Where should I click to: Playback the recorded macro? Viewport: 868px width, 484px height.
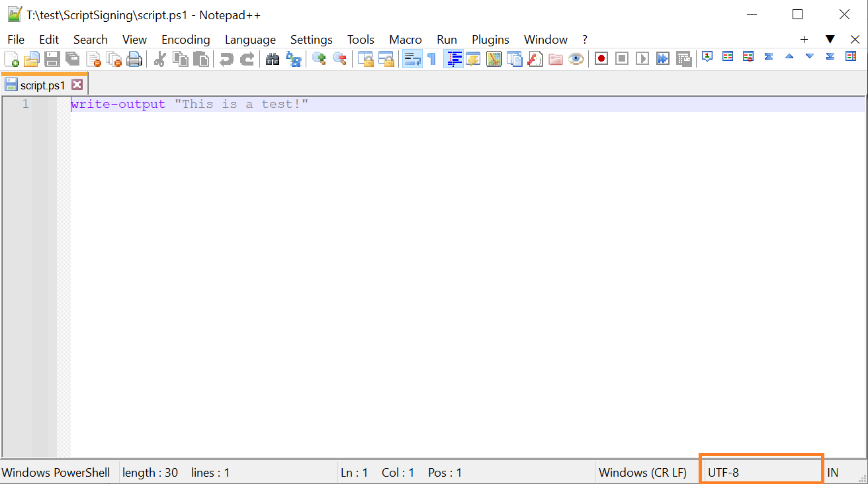(x=642, y=58)
